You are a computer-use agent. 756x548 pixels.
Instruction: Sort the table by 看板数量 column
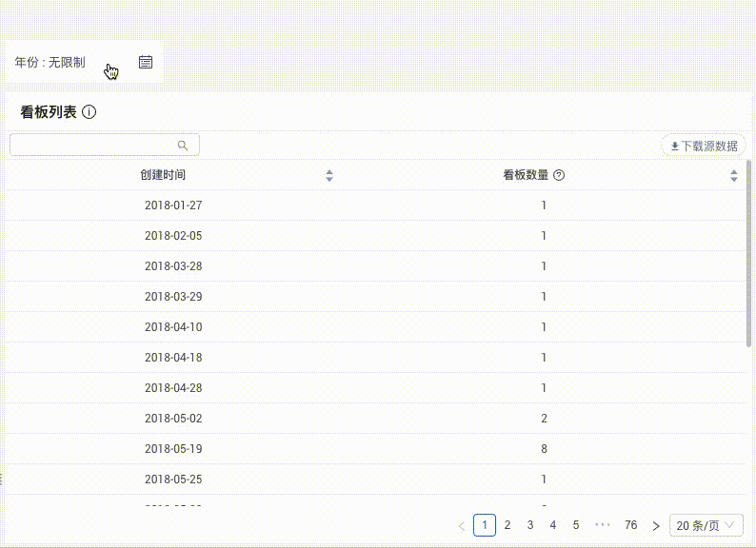pos(734,175)
